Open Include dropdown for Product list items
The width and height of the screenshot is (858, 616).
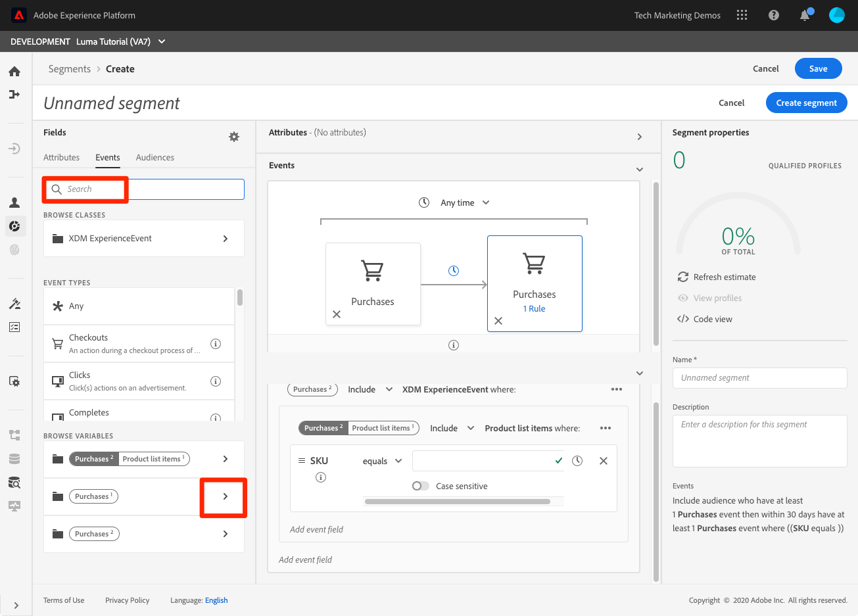[452, 428]
